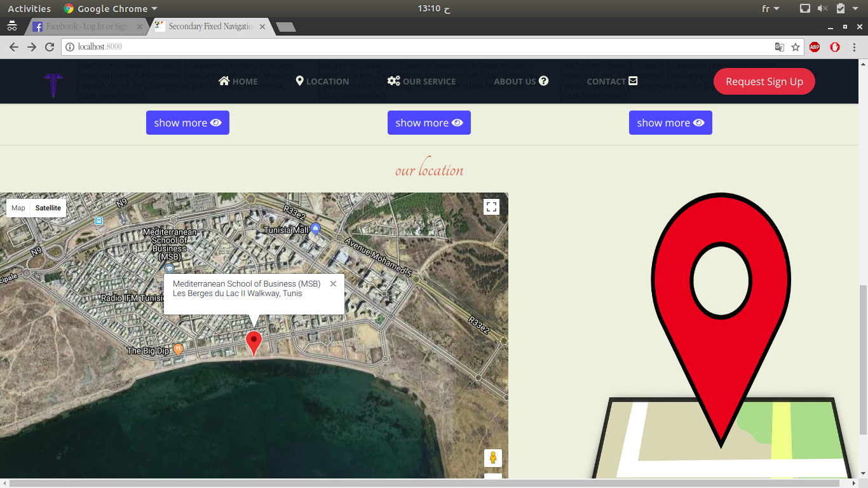Screen dimensions: 868x488
Task: Open a new browser tab
Action: (286, 27)
